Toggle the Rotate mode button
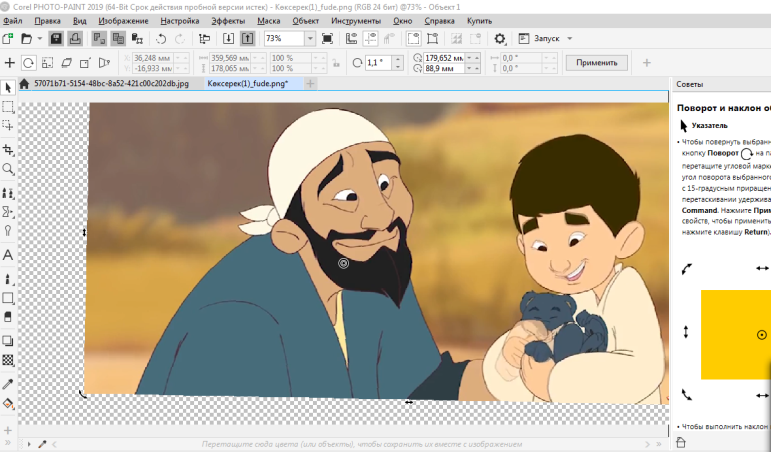The height and width of the screenshot is (452, 771). click(28, 62)
